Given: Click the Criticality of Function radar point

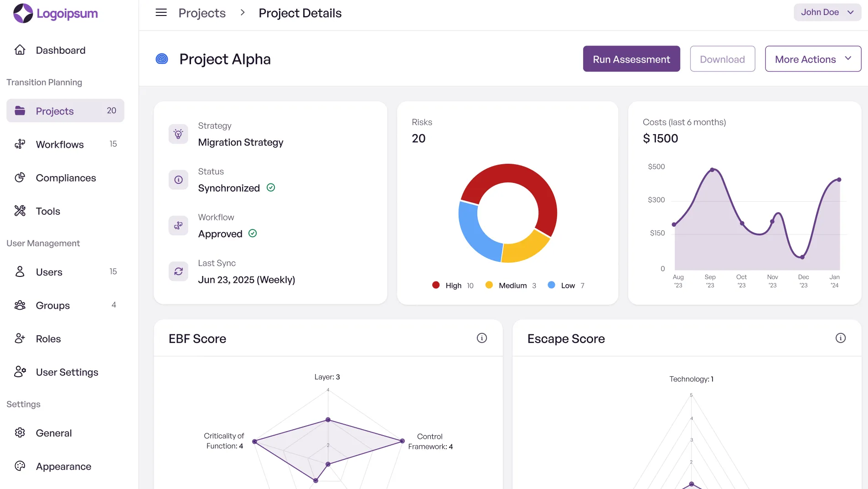Looking at the screenshot, I should 255,441.
